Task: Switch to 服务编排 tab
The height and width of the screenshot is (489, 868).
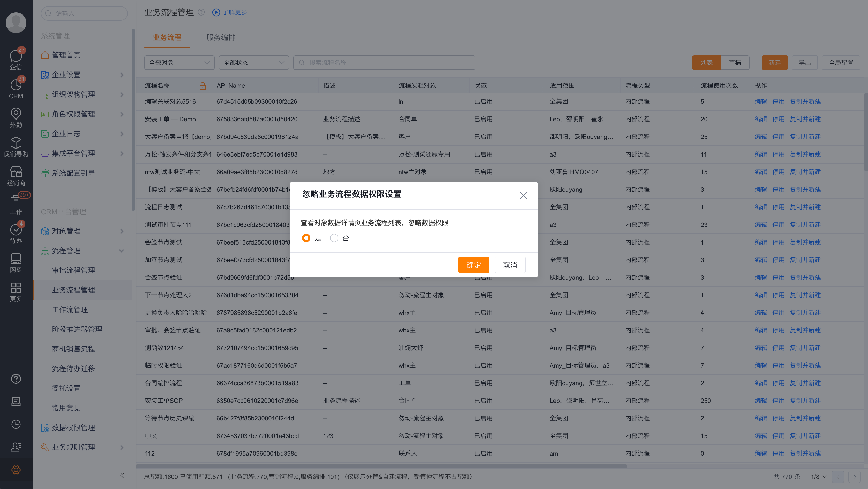Action: tap(221, 38)
